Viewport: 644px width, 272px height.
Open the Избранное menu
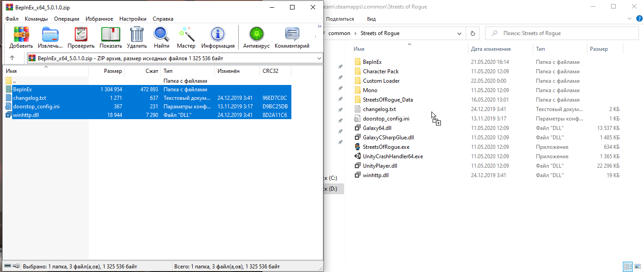coord(99,19)
